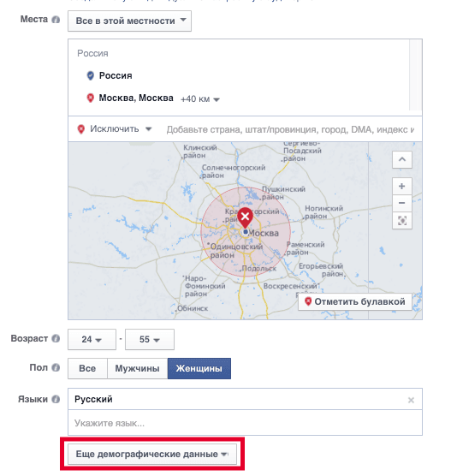Select the Москва, Москва location entry

point(136,98)
